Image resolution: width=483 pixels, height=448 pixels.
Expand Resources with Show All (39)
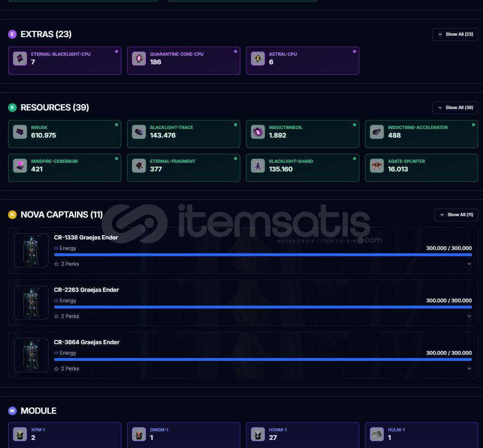tap(455, 108)
